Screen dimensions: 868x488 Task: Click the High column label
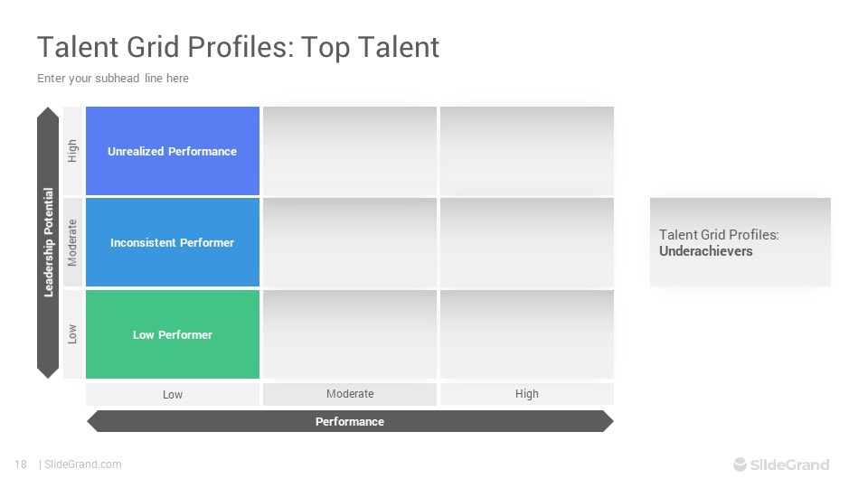click(527, 394)
